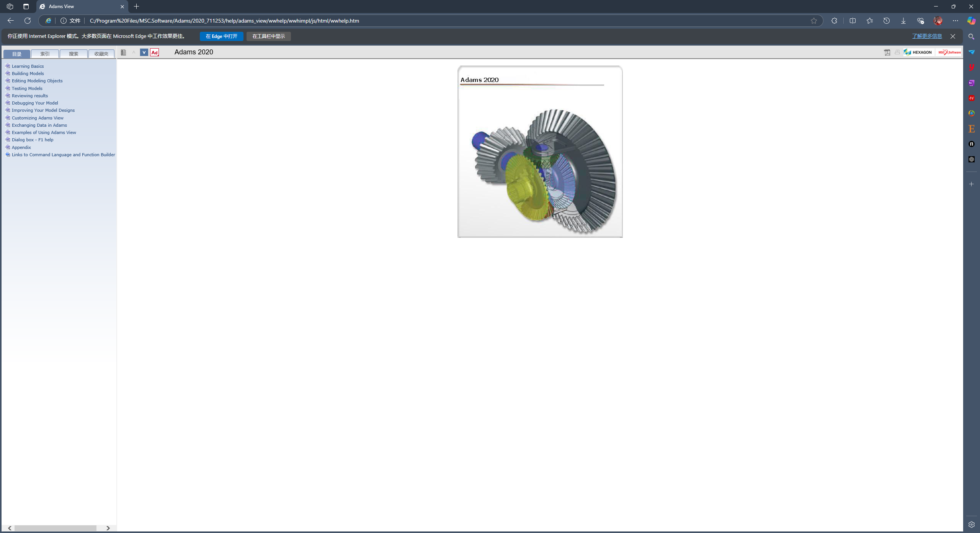Viewport: 980px width, 533px height.
Task: Click the show-in-contents page icon
Action: click(x=123, y=52)
